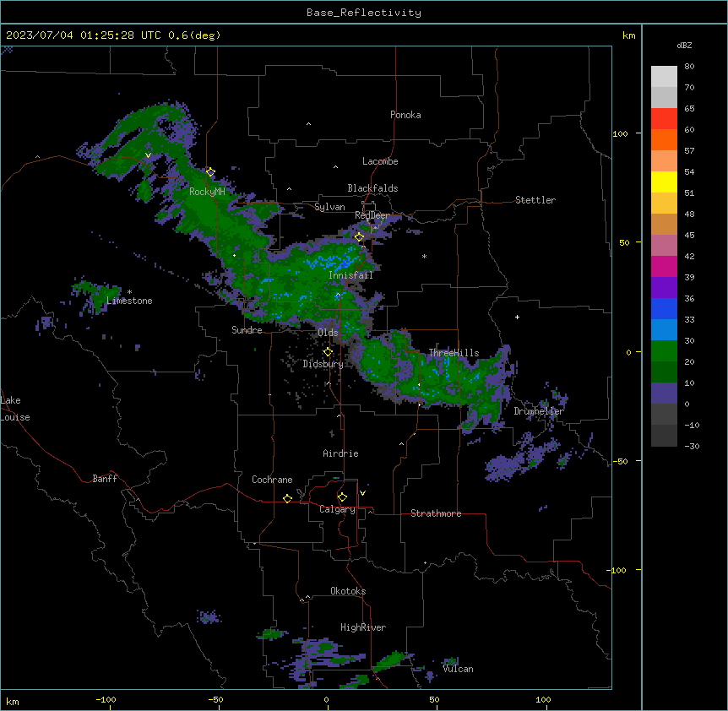Click the white plus marker north of Drumheller
Viewport: 728px width, 711px height.
pyautogui.click(x=517, y=317)
